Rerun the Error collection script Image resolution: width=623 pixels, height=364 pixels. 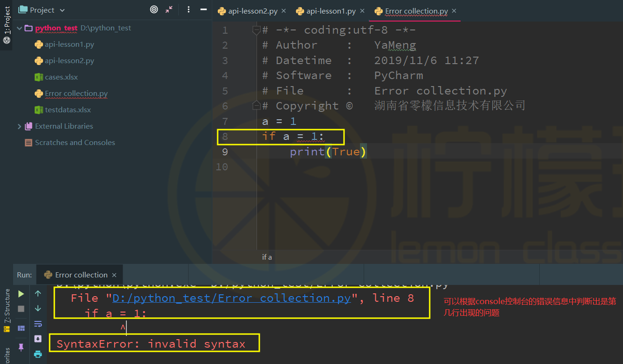21,294
